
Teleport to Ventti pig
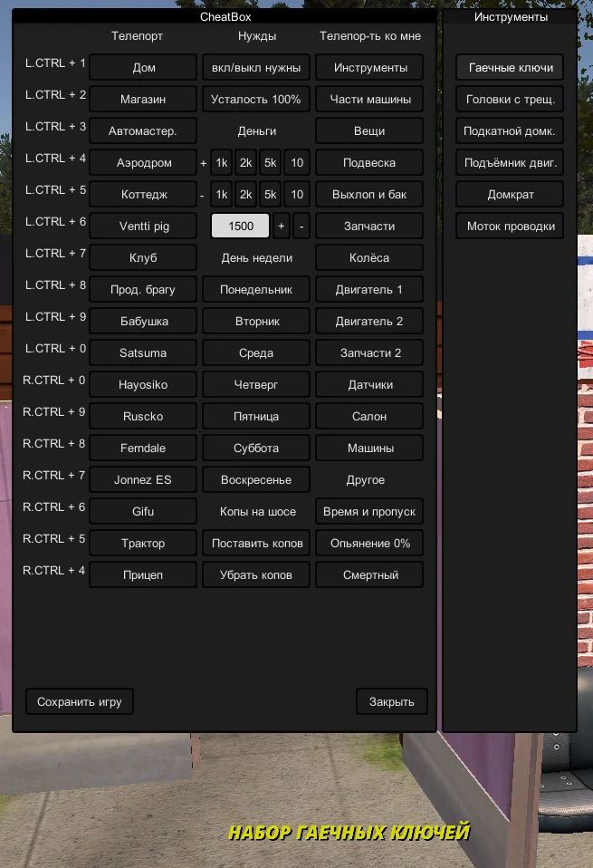click(143, 226)
